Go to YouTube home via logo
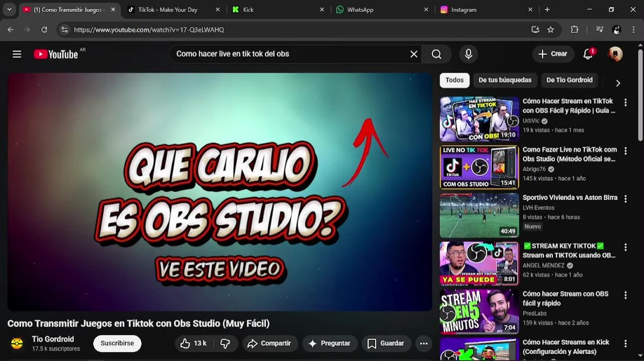Viewport: 644px width, 361px height. [56, 54]
